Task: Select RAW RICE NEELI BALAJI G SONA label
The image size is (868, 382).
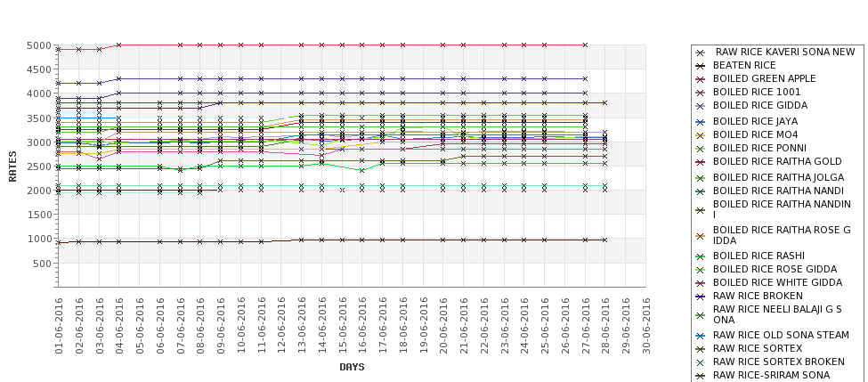Action: (x=777, y=314)
